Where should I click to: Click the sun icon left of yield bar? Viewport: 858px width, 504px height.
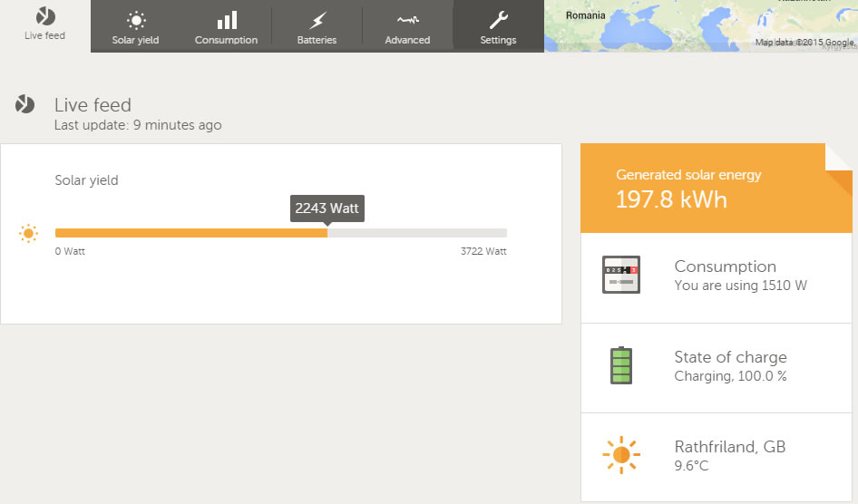pyautogui.click(x=28, y=234)
